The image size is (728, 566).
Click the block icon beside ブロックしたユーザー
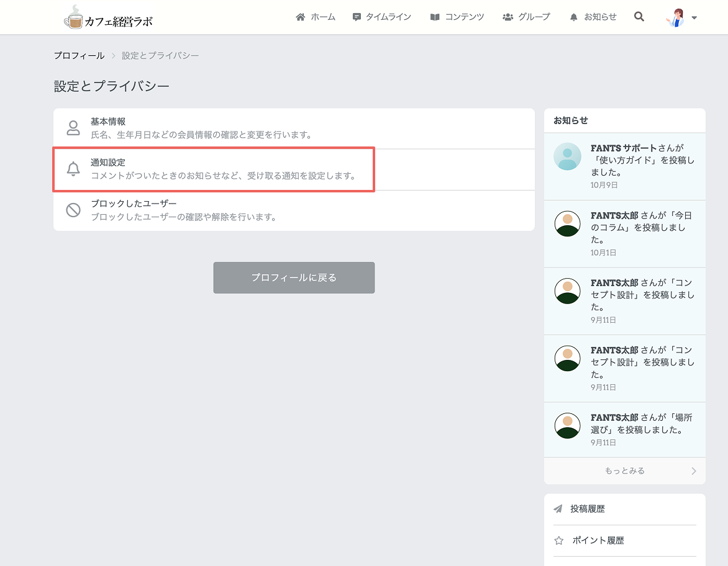[x=73, y=210]
